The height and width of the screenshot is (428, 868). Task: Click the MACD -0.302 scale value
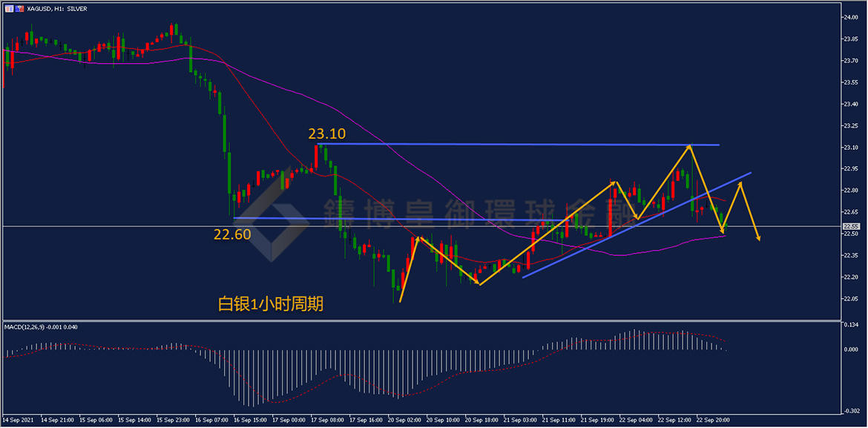[x=850, y=410]
